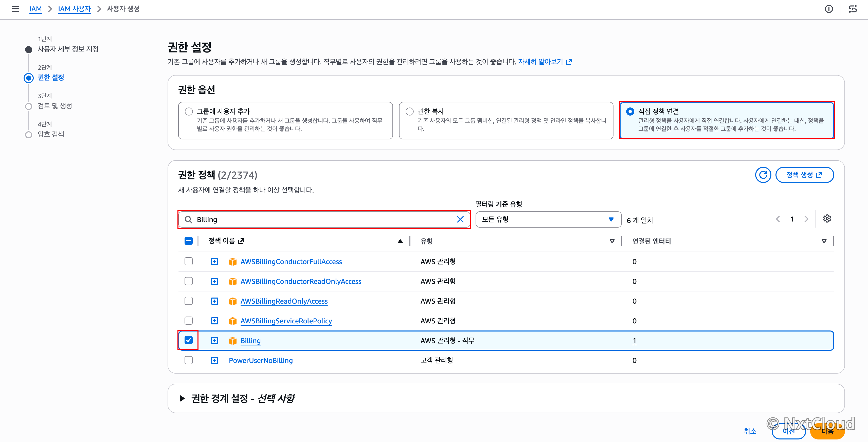This screenshot has height=442, width=868.
Task: Click the Billing policy cube icon
Action: pos(232,341)
